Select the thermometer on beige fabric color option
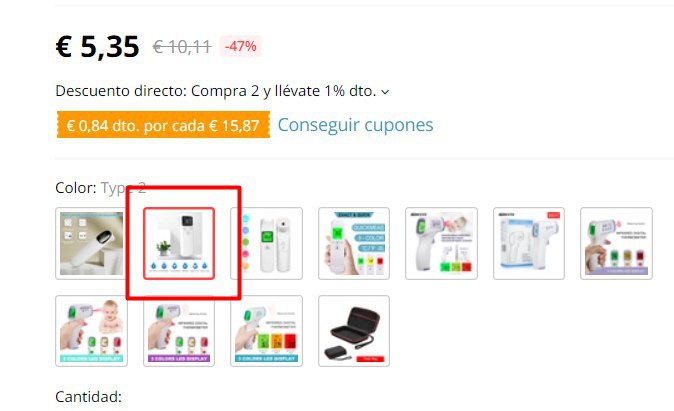The image size is (674, 411). click(x=91, y=243)
